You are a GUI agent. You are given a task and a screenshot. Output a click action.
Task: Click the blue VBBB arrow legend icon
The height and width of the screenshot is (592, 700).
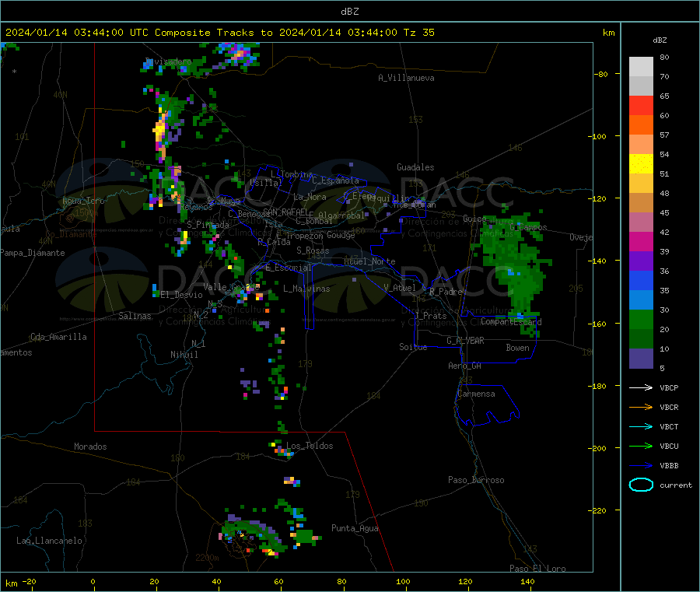641,465
